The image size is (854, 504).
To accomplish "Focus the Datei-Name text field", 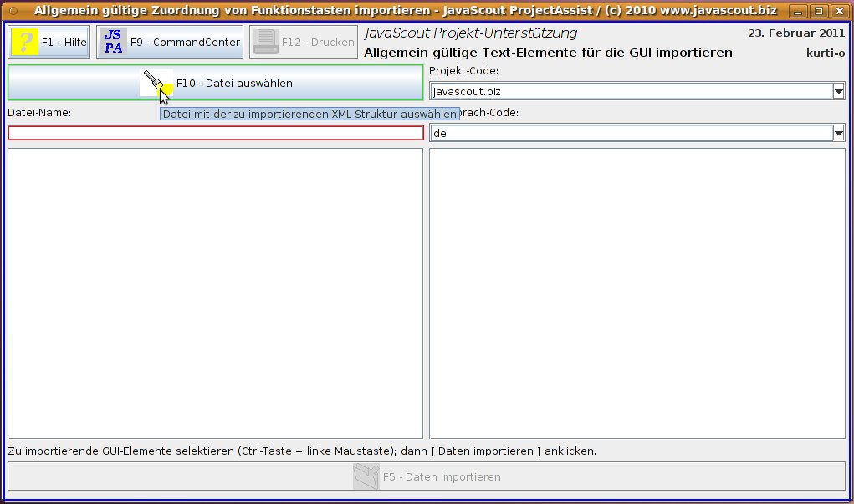I will coord(215,133).
